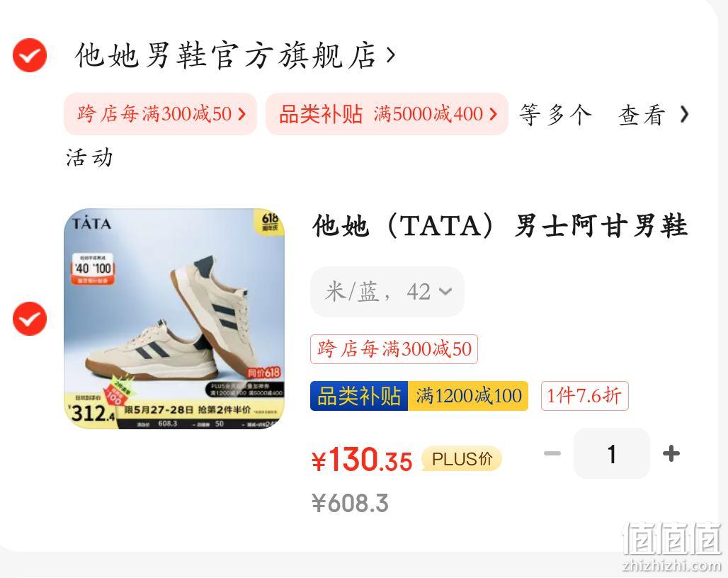Screen dimensions: 728x578
Task: Uncheck the store-level selection checkmark
Action: 29,55
